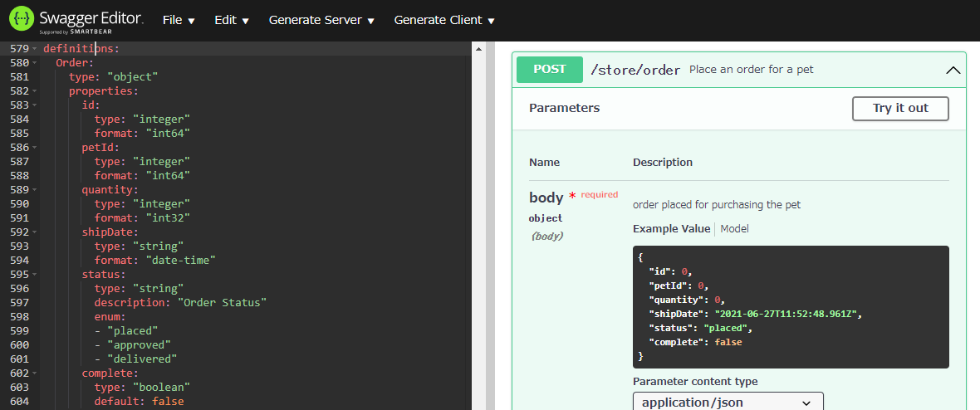Collapse the properties section at line 582
The image size is (980, 410).
tap(35, 91)
